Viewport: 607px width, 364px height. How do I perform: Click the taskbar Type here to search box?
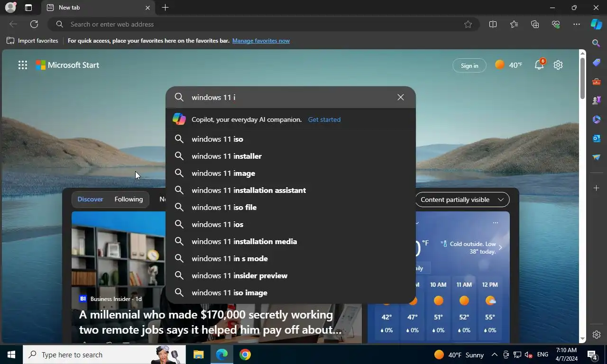point(105,355)
